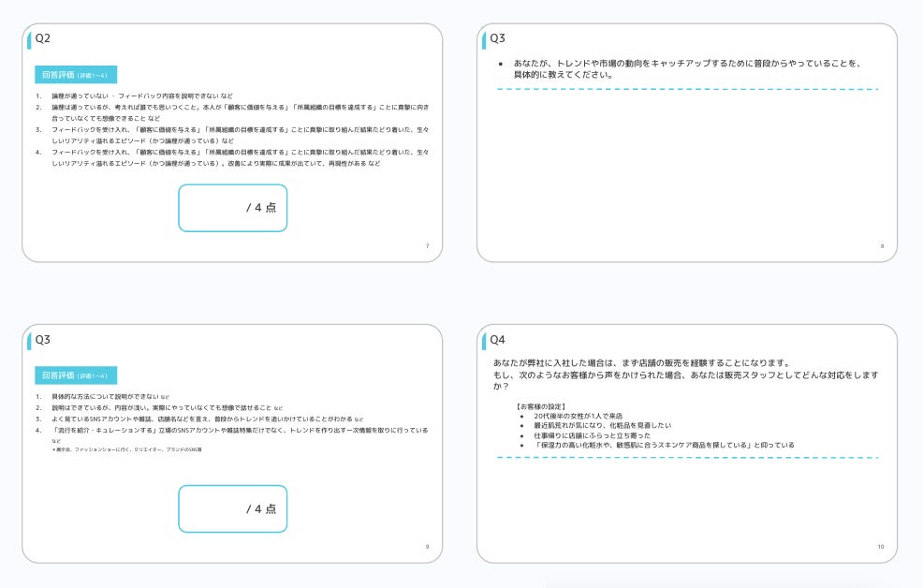The height and width of the screenshot is (588, 923).
Task: Click page number 9 on Q3 evaluation slide
Action: coord(428,547)
